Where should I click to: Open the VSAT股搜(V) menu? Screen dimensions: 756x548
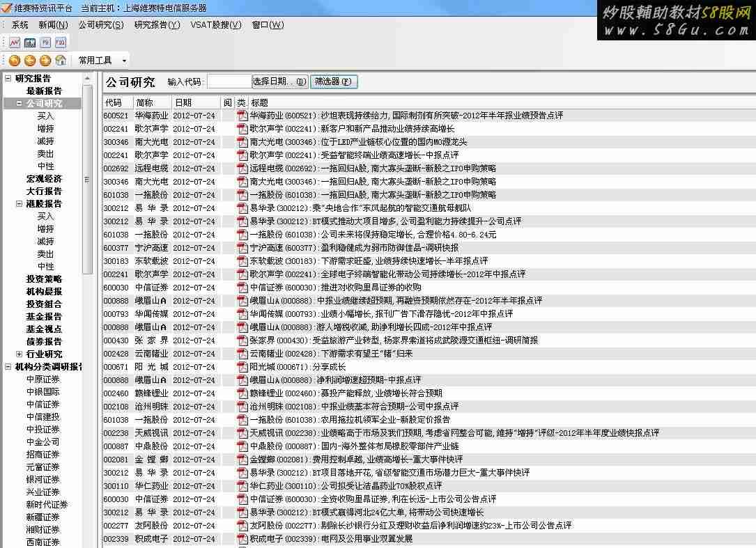click(216, 25)
